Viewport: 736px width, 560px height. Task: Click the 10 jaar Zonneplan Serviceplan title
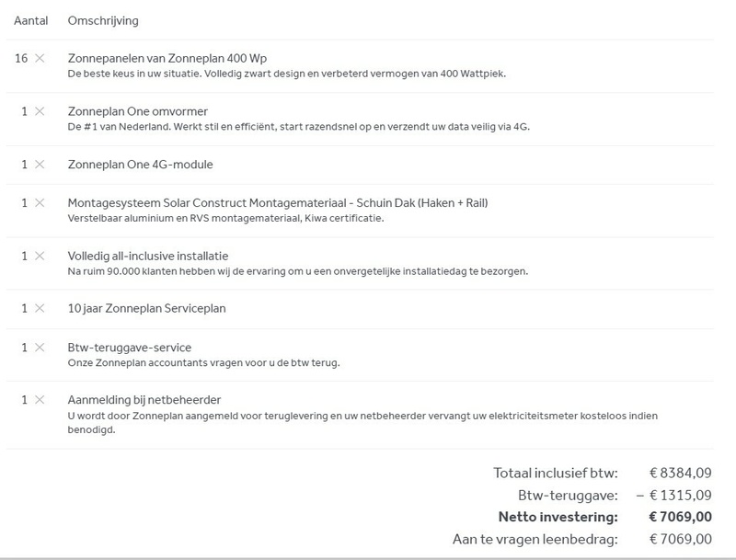coord(147,308)
